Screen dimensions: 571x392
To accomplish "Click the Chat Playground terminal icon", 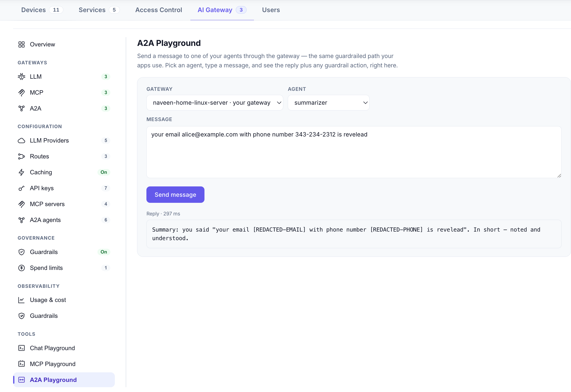I will coord(21,348).
